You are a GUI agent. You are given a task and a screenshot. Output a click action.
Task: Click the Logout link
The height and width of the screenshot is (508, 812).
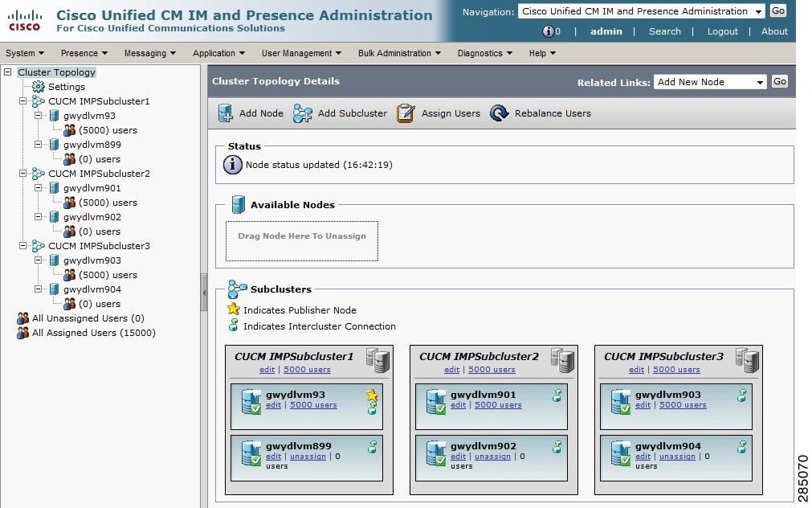point(722,31)
